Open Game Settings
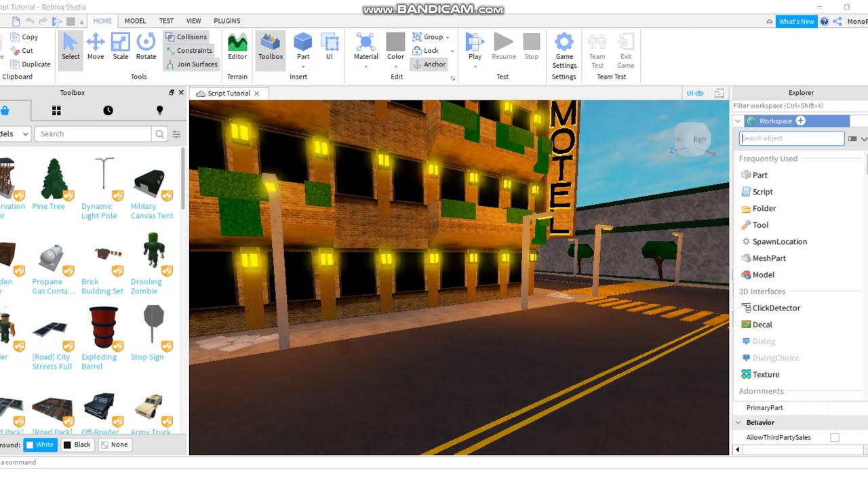This screenshot has height=488, width=868. click(564, 50)
